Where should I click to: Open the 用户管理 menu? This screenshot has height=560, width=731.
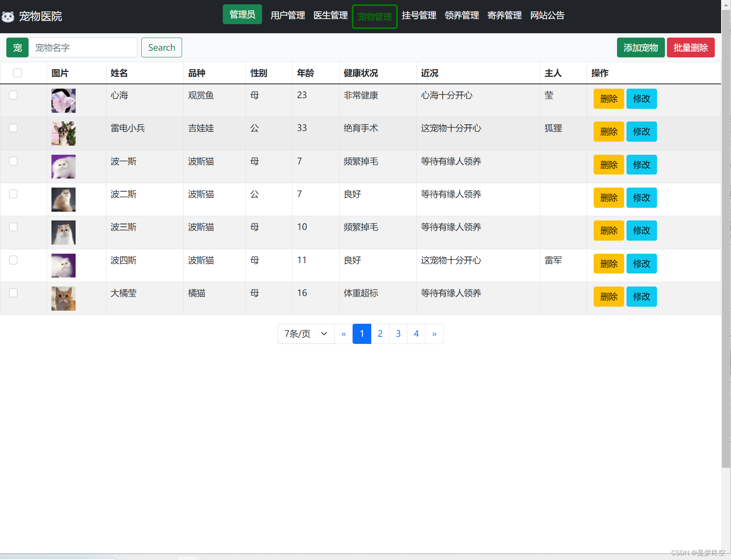pyautogui.click(x=288, y=15)
